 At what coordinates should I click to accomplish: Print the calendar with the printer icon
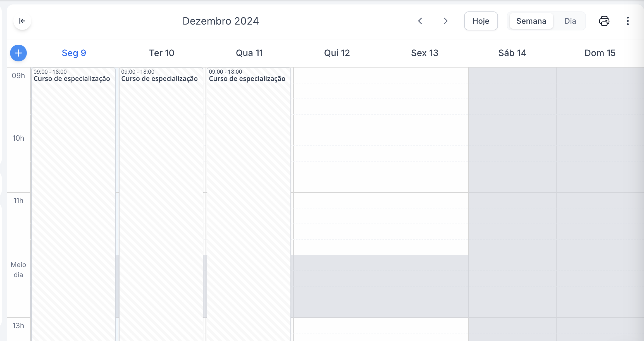point(604,21)
